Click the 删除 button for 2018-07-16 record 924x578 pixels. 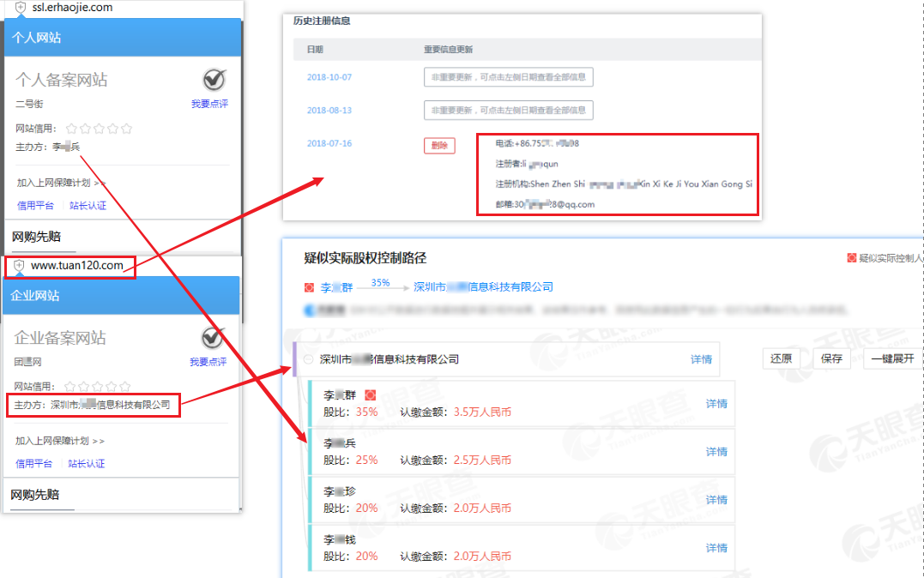(x=438, y=145)
